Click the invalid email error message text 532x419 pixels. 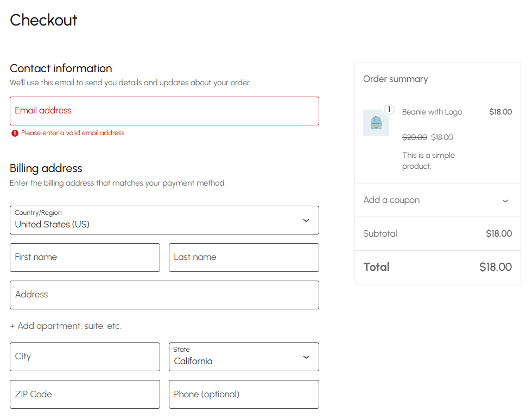tap(73, 133)
